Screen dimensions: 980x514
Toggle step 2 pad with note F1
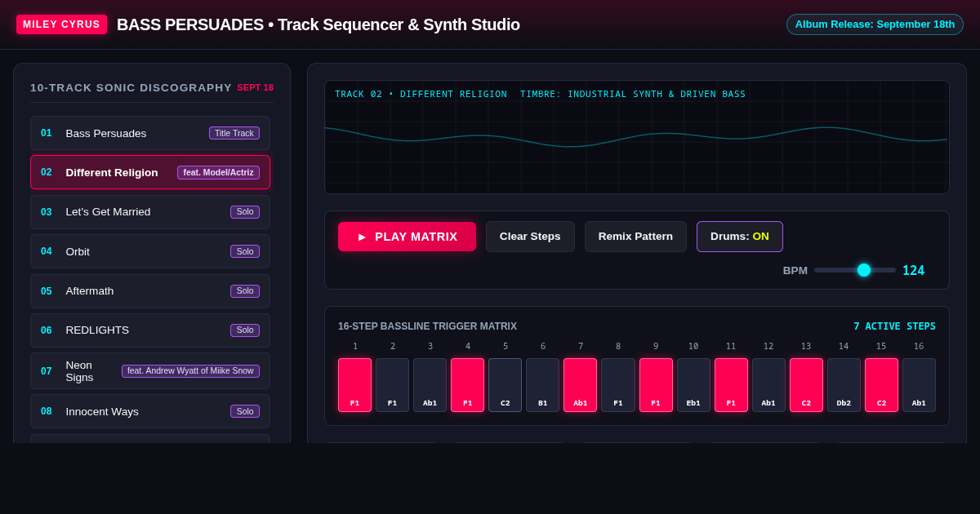point(392,385)
